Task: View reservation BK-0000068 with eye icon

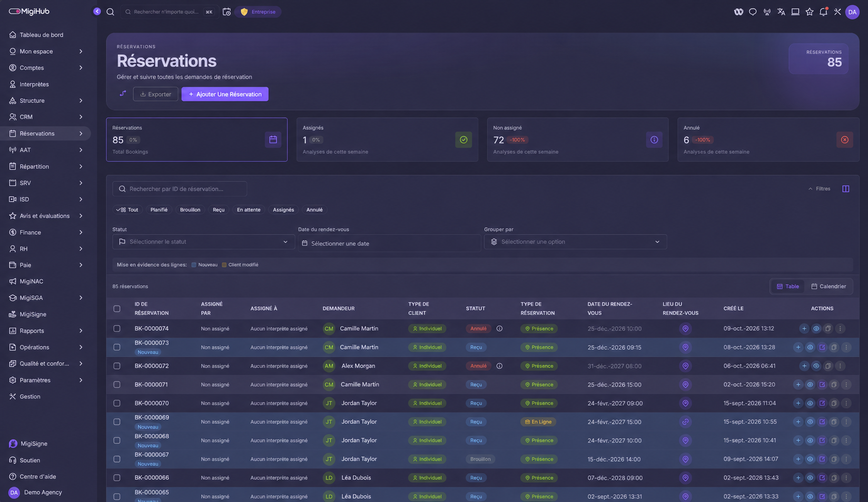Action: coord(810,440)
